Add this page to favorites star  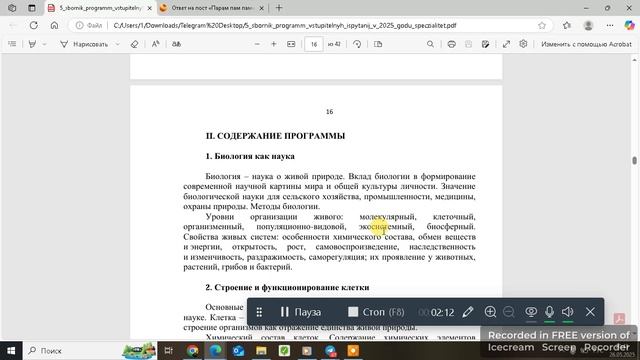[x=542, y=25]
